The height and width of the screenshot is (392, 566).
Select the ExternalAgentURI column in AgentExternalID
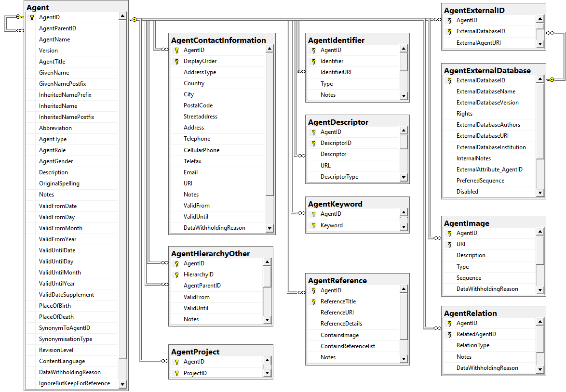pyautogui.click(x=489, y=42)
